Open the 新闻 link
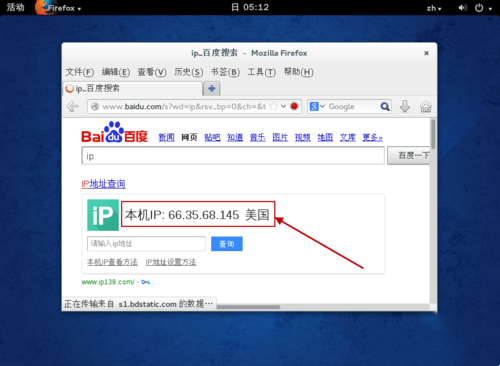Image resolution: width=500 pixels, height=366 pixels. click(x=166, y=137)
